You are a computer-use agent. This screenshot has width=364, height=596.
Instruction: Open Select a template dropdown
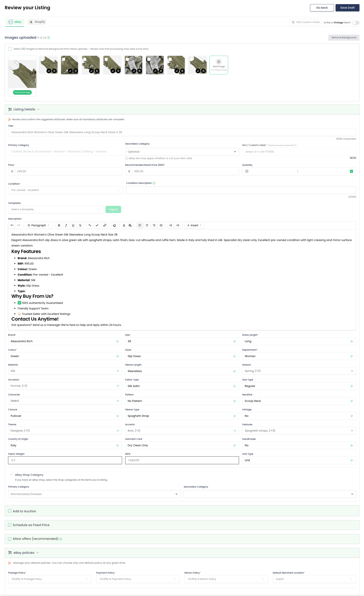click(56, 209)
